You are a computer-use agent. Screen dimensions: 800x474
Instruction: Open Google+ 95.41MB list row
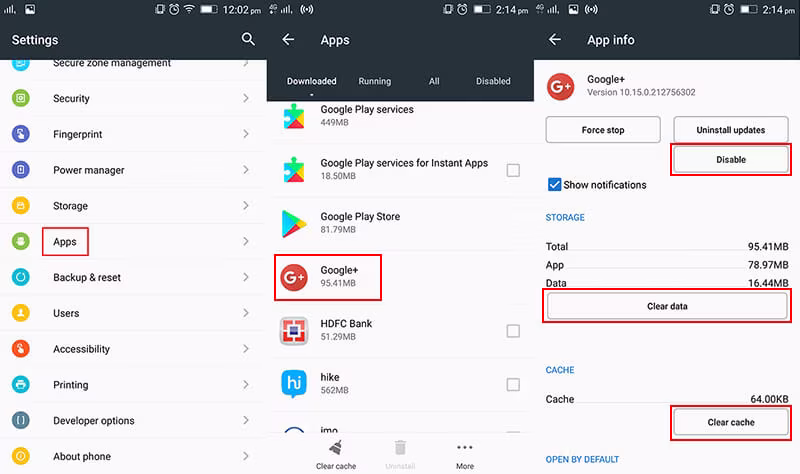[x=400, y=277]
